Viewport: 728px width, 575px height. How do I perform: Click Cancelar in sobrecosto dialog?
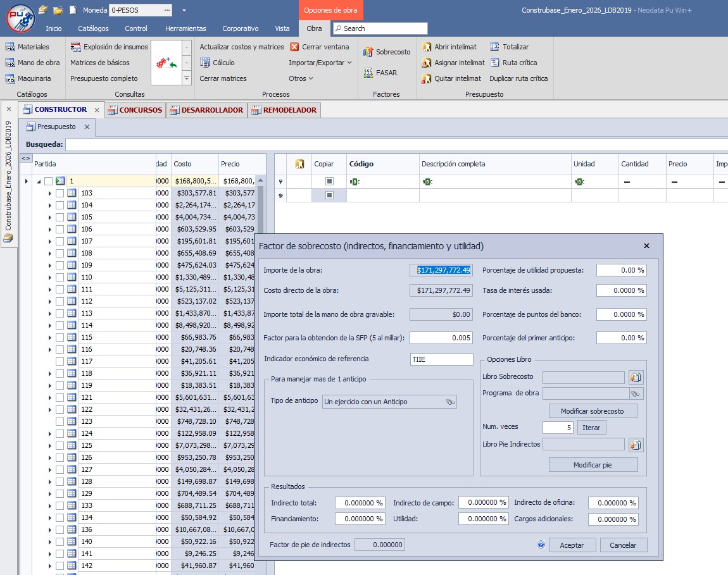pos(623,545)
